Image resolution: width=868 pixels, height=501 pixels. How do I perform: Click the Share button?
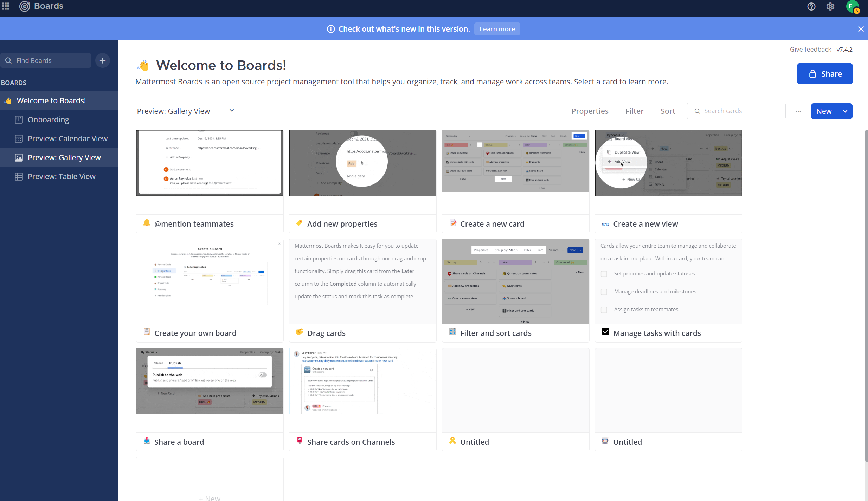click(x=824, y=74)
